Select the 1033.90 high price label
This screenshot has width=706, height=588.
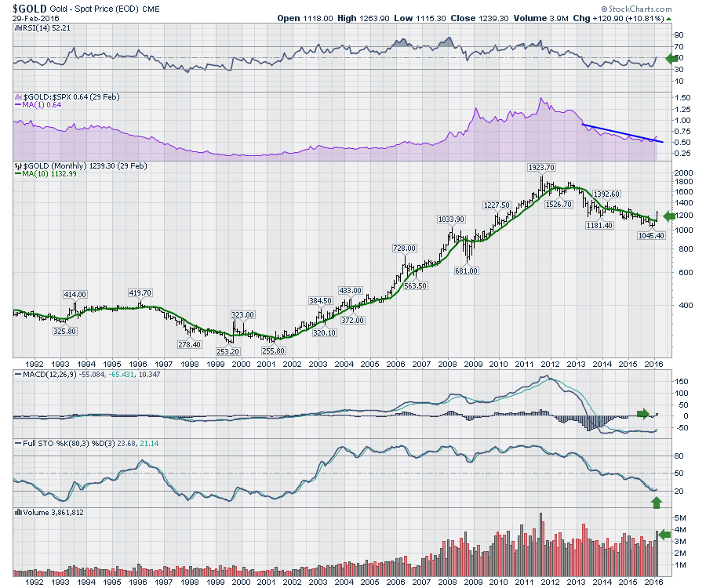click(451, 220)
